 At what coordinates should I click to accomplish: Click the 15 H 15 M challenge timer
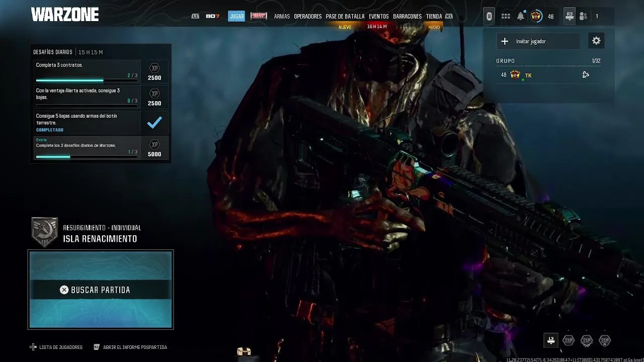[91, 52]
